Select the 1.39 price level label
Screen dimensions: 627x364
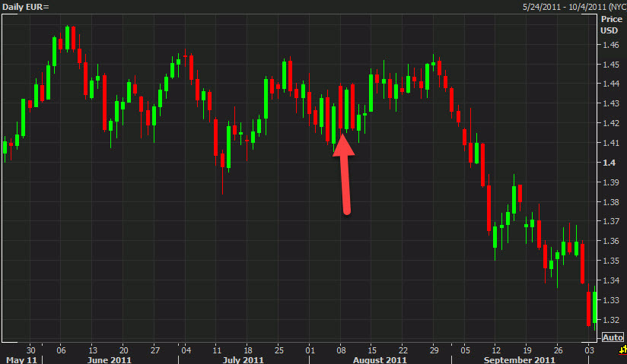click(x=611, y=182)
